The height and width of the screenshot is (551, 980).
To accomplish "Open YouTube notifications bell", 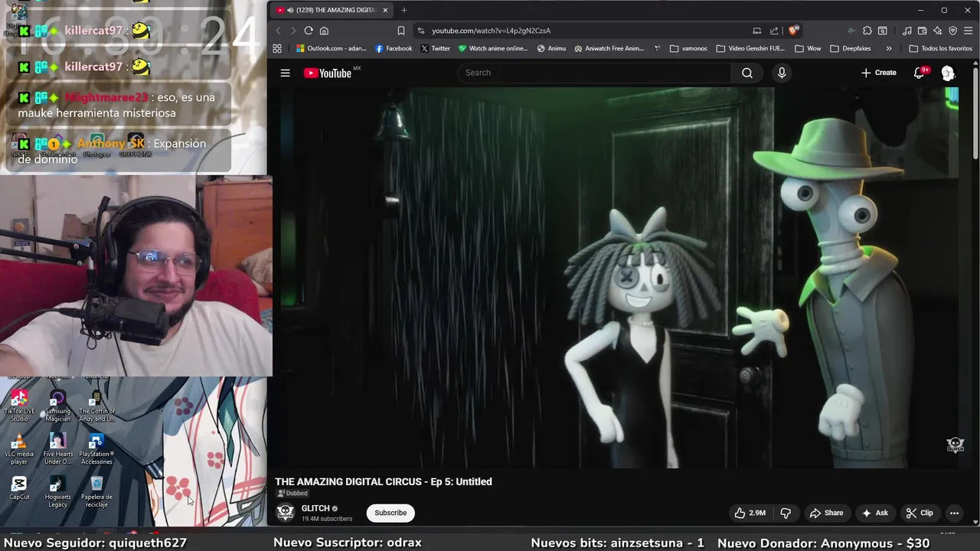I will point(920,73).
